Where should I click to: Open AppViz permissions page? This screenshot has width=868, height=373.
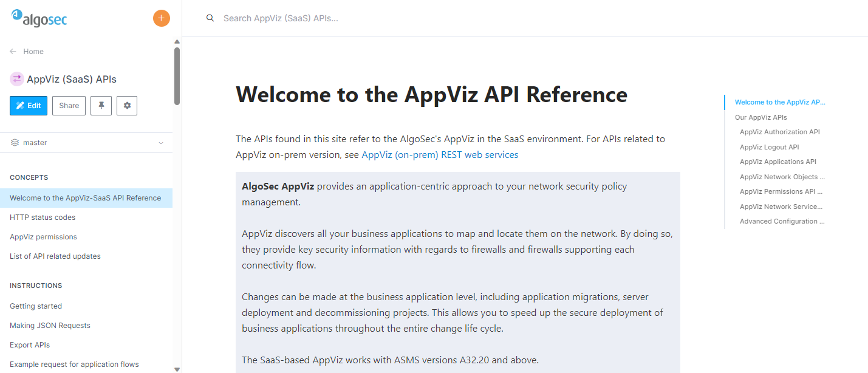point(43,237)
